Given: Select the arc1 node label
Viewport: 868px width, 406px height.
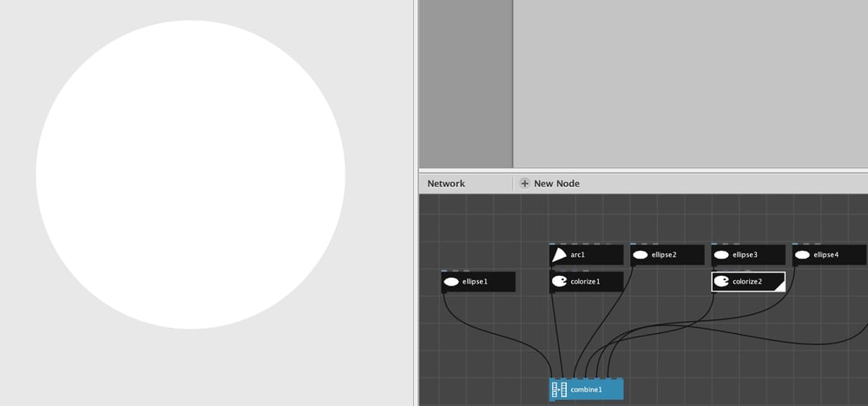Looking at the screenshot, I should pyautogui.click(x=578, y=255).
